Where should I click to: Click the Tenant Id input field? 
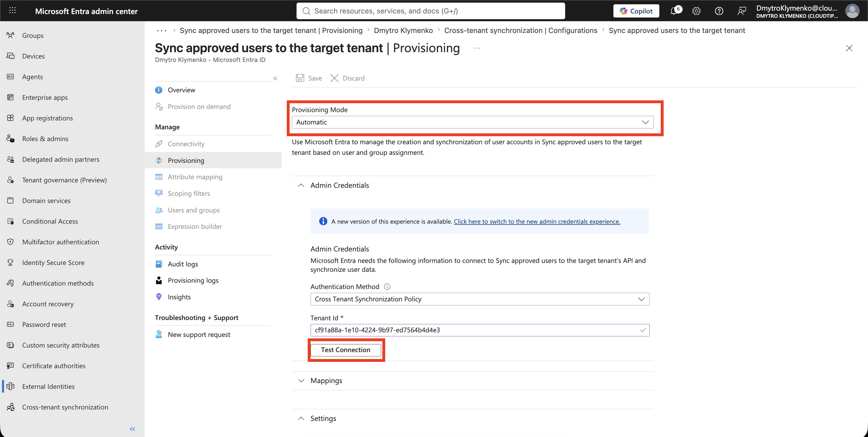click(480, 330)
